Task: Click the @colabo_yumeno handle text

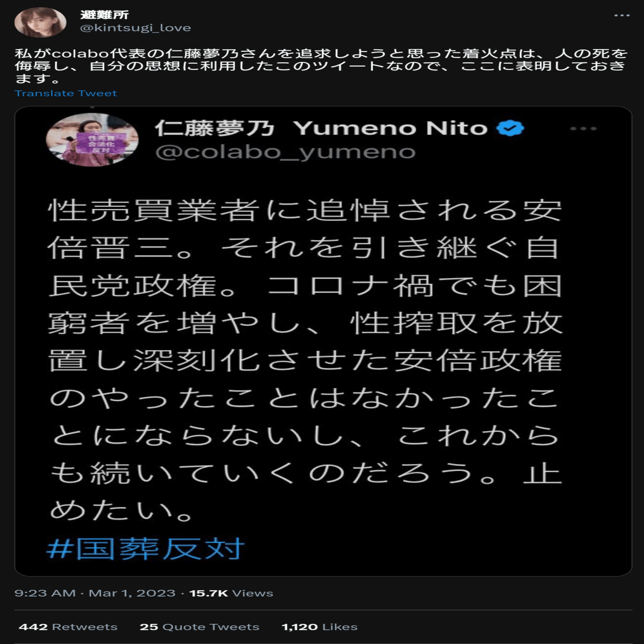Action: [x=285, y=152]
